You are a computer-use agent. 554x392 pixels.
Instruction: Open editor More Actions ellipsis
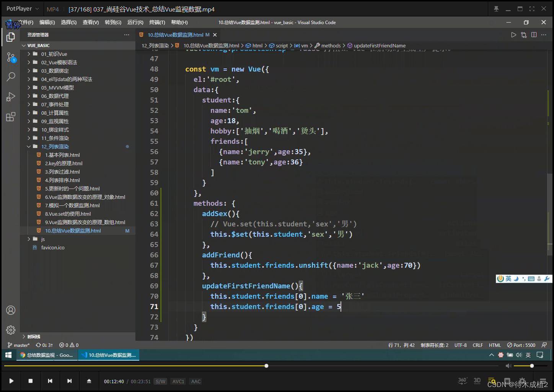544,35
